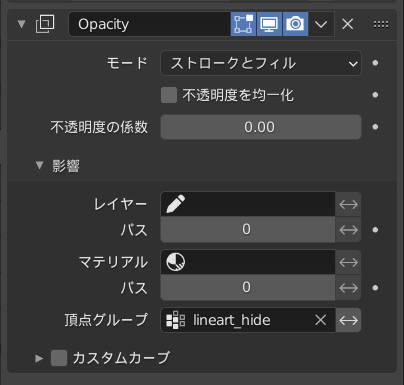This screenshot has height=385, width=404.
Task: Animate the material パス property dot
Action: tap(375, 288)
